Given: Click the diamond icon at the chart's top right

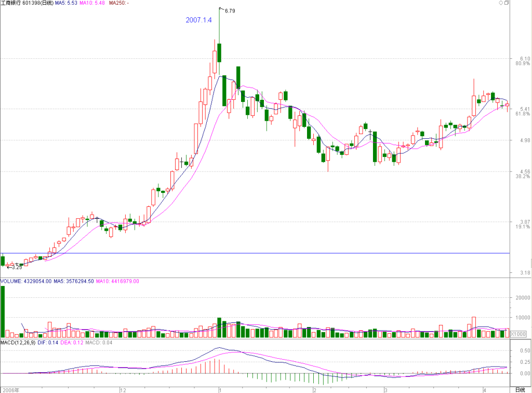Looking at the screenshot, I should click(501, 3).
